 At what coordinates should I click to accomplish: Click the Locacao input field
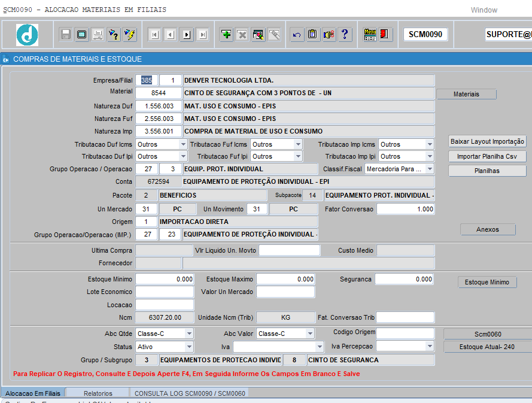(x=165, y=305)
